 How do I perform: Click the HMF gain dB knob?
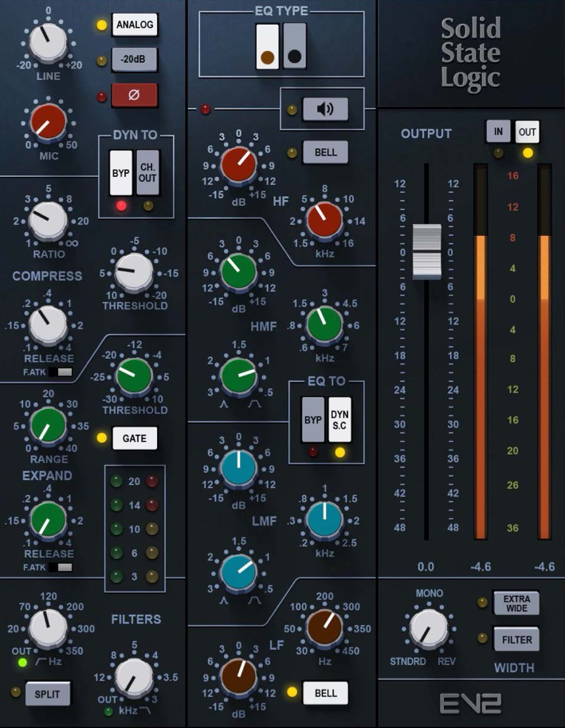[x=238, y=271]
